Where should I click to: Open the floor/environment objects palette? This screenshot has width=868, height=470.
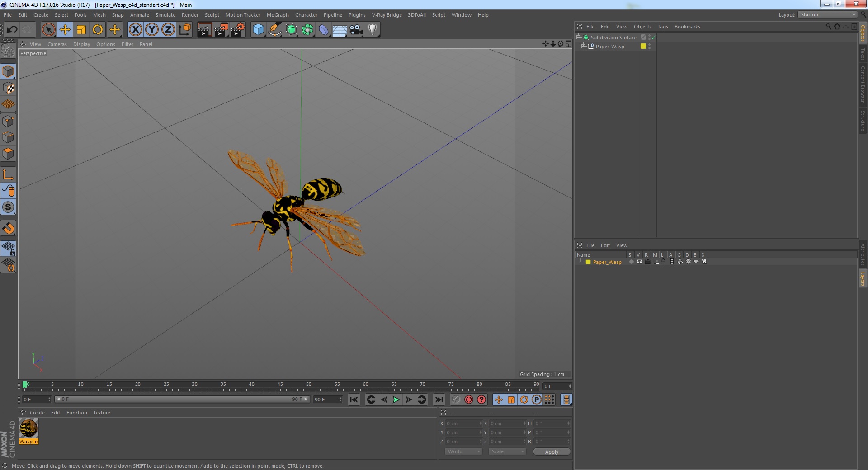click(340, 30)
